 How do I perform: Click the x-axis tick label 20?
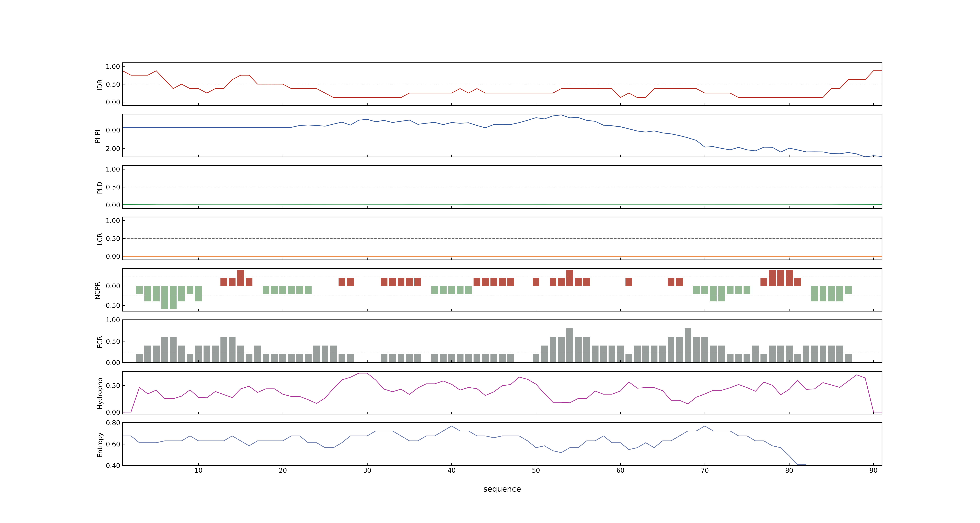click(x=283, y=470)
